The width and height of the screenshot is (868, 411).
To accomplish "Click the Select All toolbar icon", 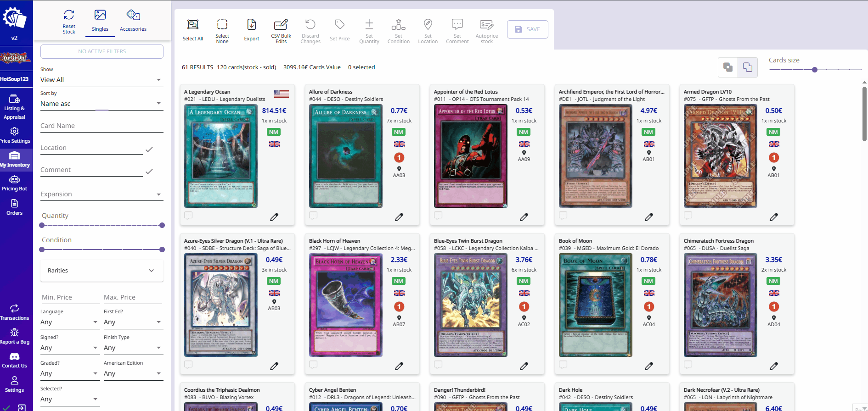I will 193,24.
